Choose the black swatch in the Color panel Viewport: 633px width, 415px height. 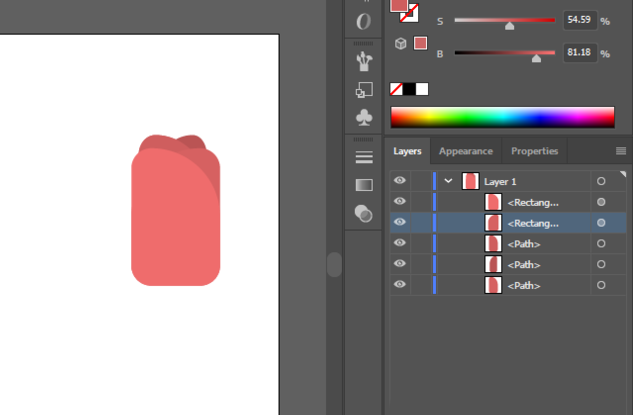click(x=409, y=89)
